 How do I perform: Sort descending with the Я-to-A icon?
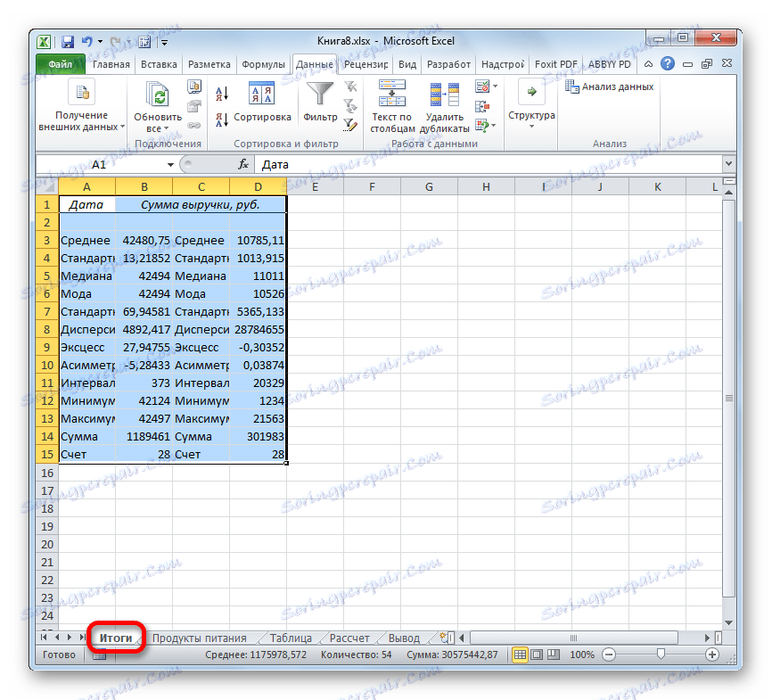222,119
